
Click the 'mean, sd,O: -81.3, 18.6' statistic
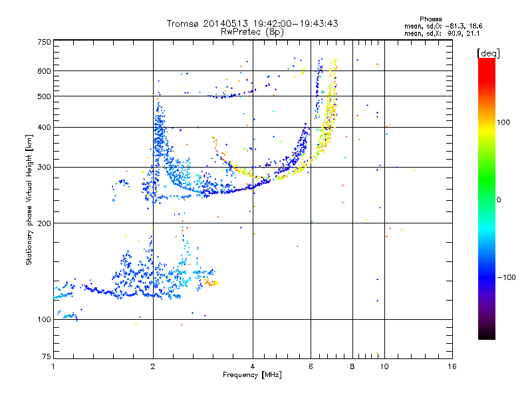point(443,26)
